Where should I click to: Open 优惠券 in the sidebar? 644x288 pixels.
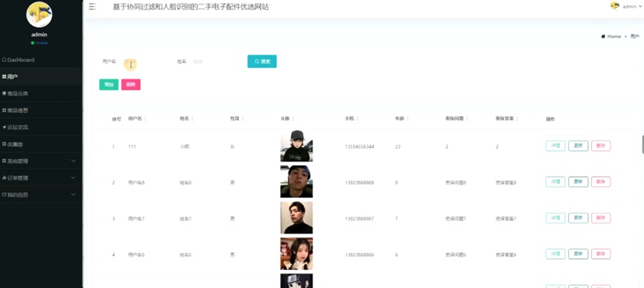(13, 144)
